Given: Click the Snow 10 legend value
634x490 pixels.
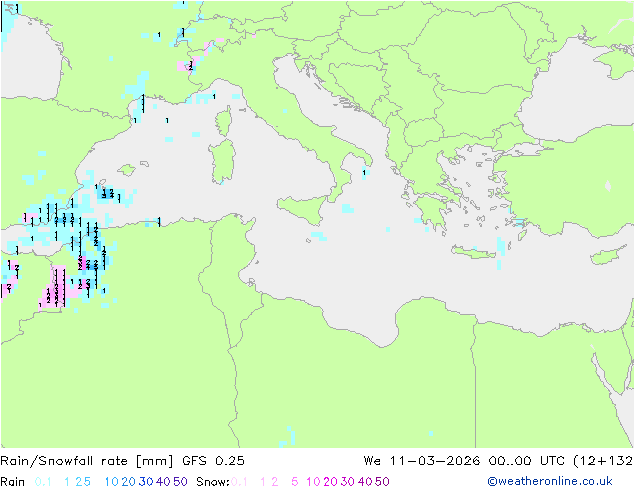Looking at the screenshot, I should (313, 482).
